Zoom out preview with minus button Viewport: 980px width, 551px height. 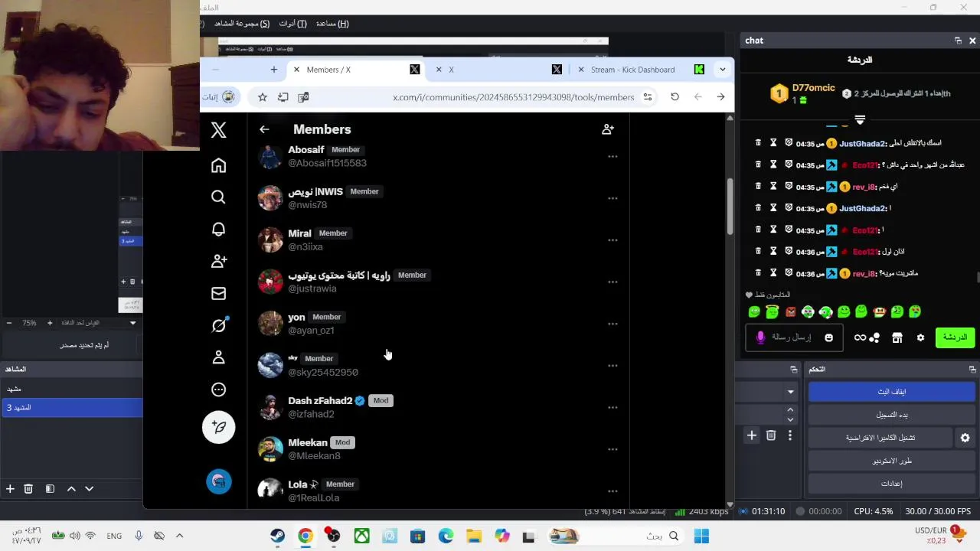9,323
